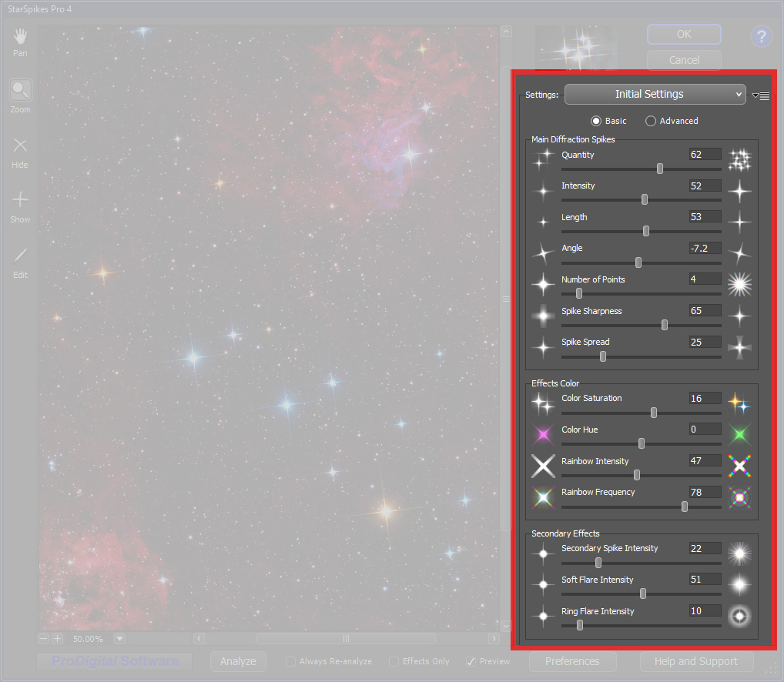
Task: Click the green star icon beside Color Hue
Action: (x=739, y=435)
